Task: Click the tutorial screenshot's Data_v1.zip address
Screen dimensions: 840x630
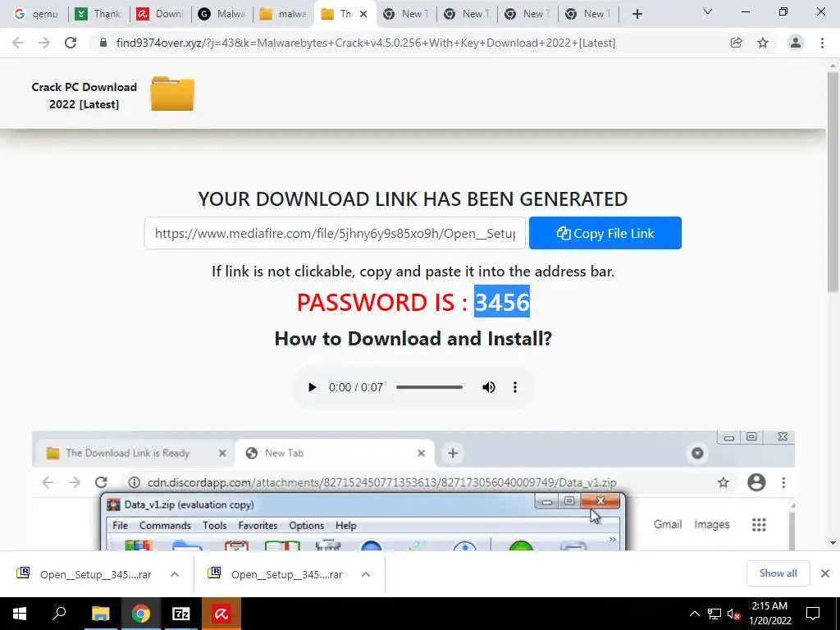Action: click(x=381, y=482)
